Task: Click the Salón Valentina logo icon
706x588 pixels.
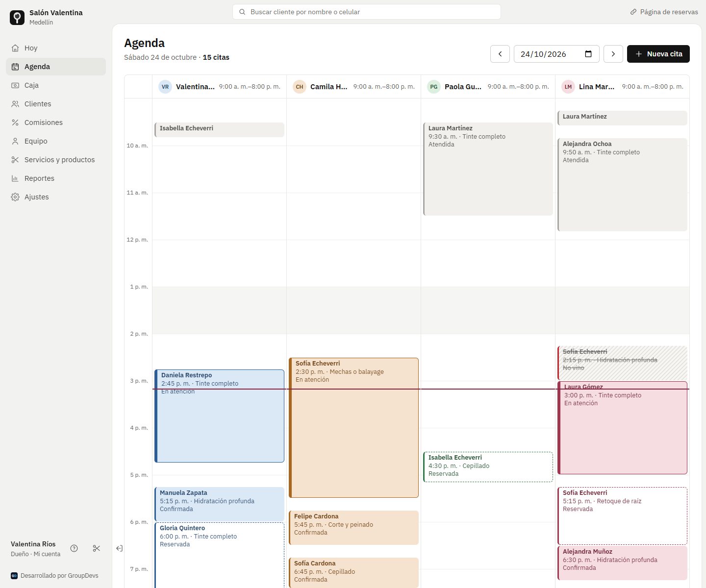Action: pyautogui.click(x=17, y=18)
